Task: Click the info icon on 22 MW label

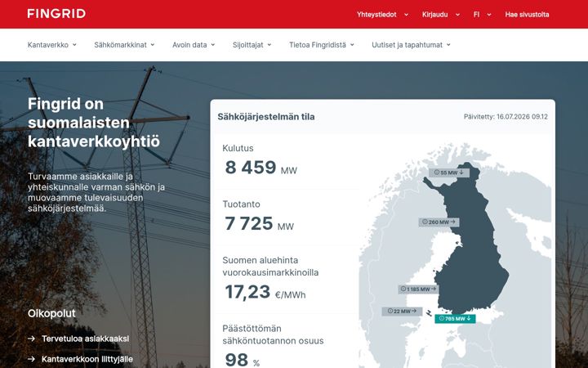Action: pos(390,311)
